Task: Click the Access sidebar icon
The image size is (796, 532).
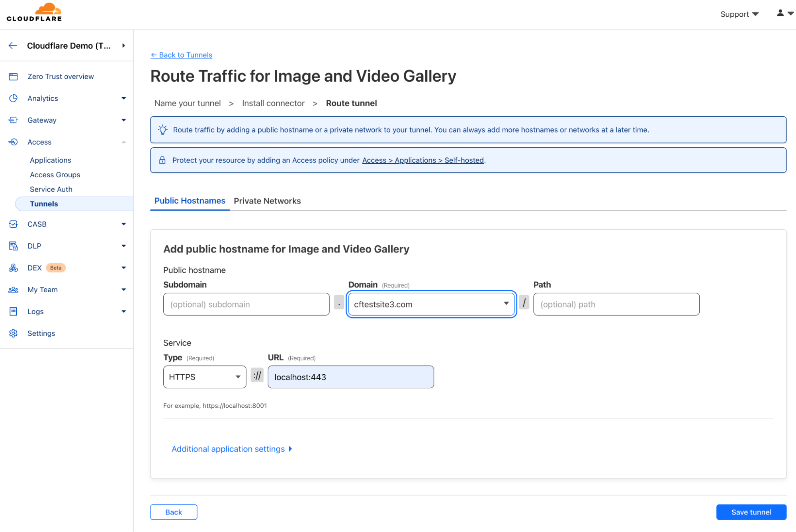Action: coord(13,141)
